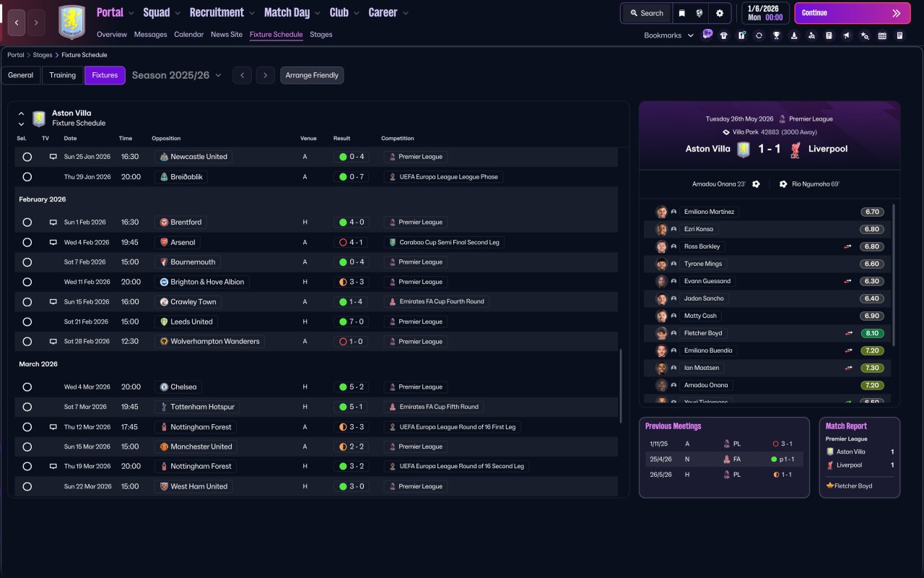The width and height of the screenshot is (924, 578).
Task: Open the 25/4/26 FA previous meeting row
Action: tap(724, 460)
